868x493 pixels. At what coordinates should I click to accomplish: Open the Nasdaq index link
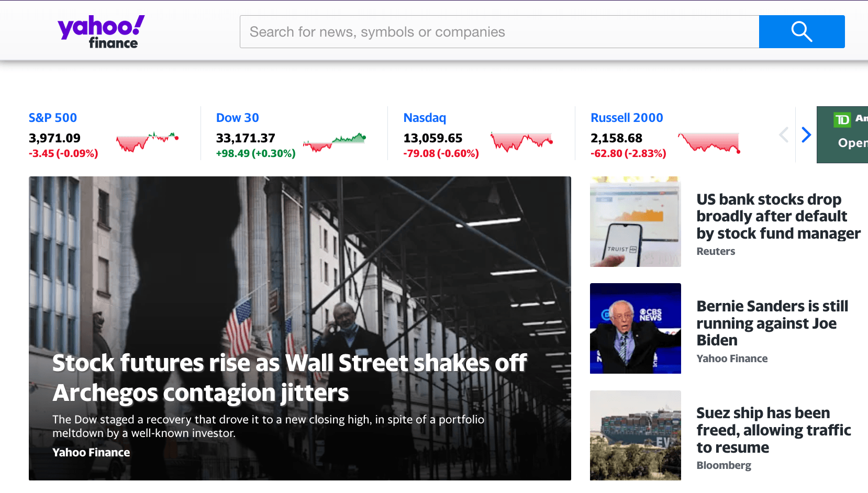[x=425, y=118]
